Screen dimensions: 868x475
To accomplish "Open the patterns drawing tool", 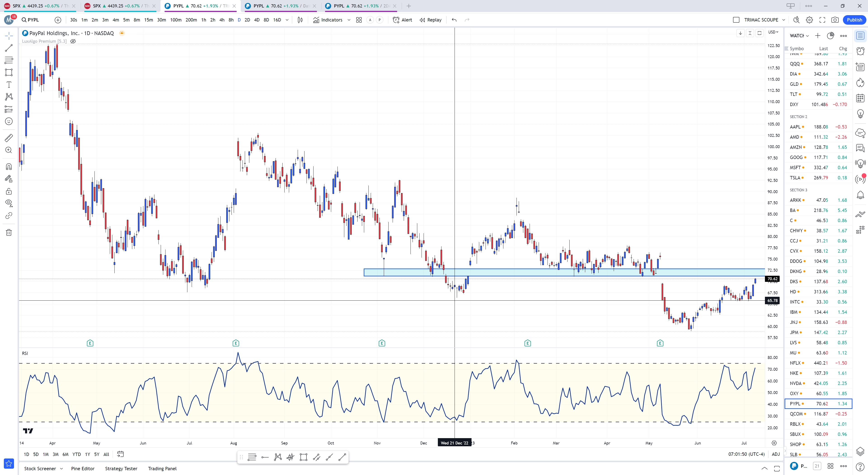I will (x=9, y=97).
